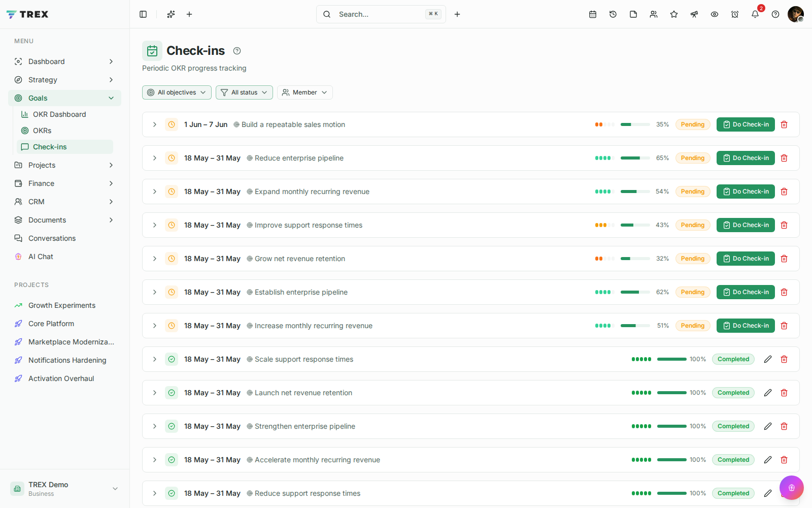Viewport: 812px width, 508px height.
Task: Open favorites star icon
Action: coord(674,14)
